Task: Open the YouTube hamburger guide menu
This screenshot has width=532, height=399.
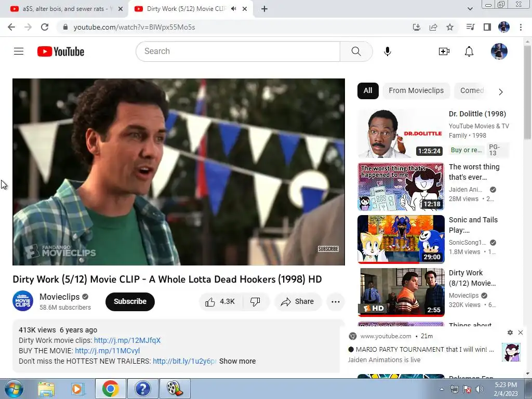Action: [x=19, y=51]
